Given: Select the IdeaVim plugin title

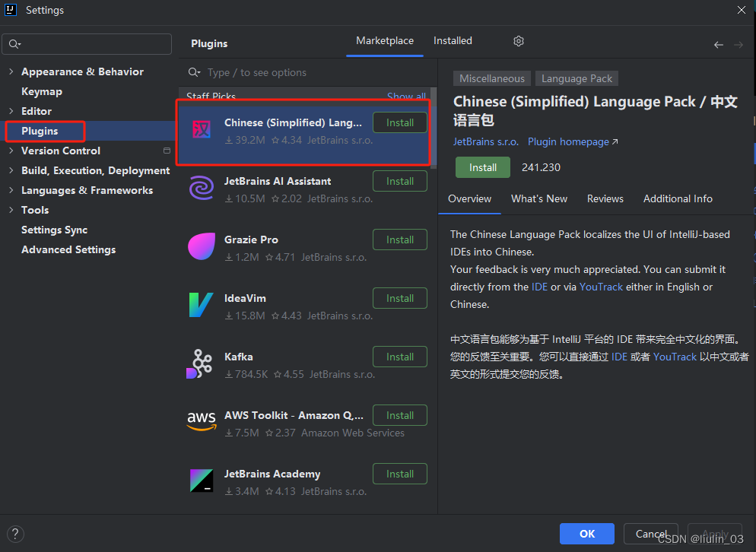Looking at the screenshot, I should [x=245, y=298].
